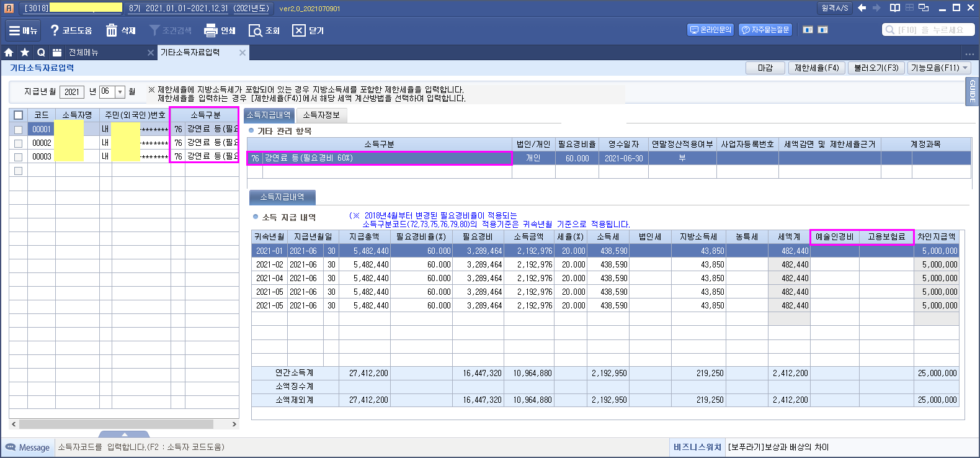Click the 조회 magnifier search icon
The height and width of the screenshot is (458, 980).
point(255,30)
